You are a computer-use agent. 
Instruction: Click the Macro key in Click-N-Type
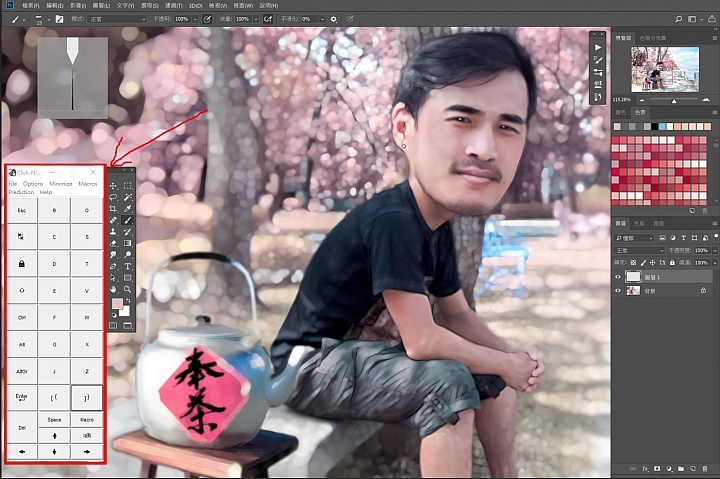click(87, 420)
